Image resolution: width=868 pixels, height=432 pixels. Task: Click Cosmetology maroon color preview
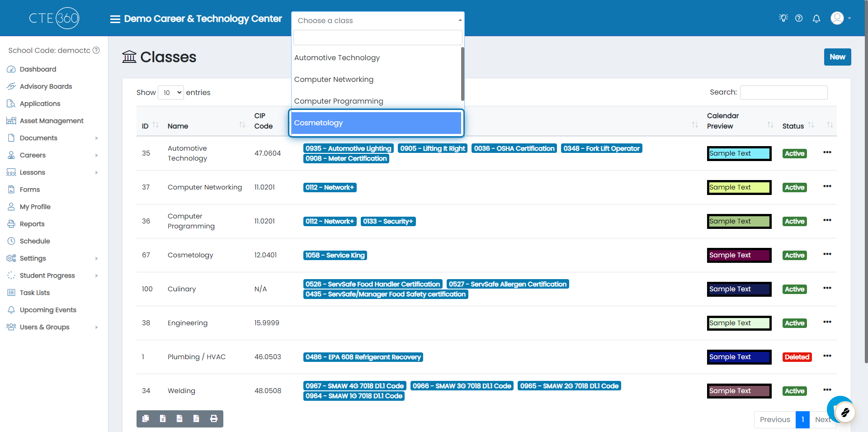click(739, 255)
